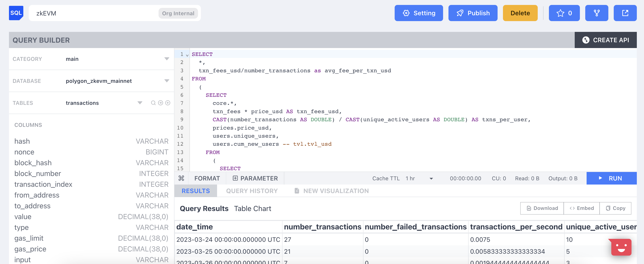
Task: Click the Publish button
Action: pos(472,13)
